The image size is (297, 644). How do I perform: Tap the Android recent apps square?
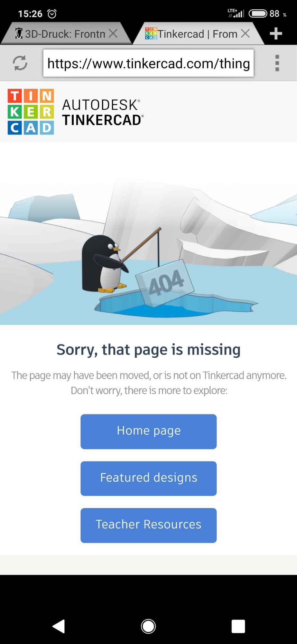[x=238, y=626]
